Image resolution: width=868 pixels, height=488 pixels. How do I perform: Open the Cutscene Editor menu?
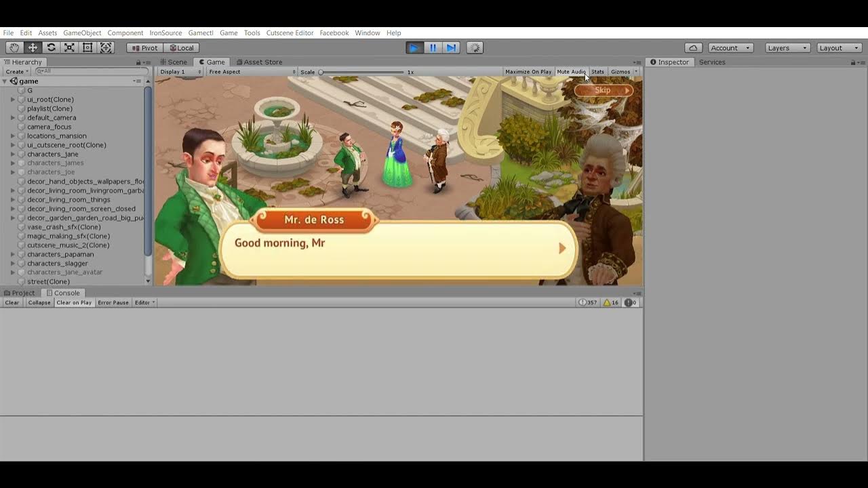click(x=290, y=33)
